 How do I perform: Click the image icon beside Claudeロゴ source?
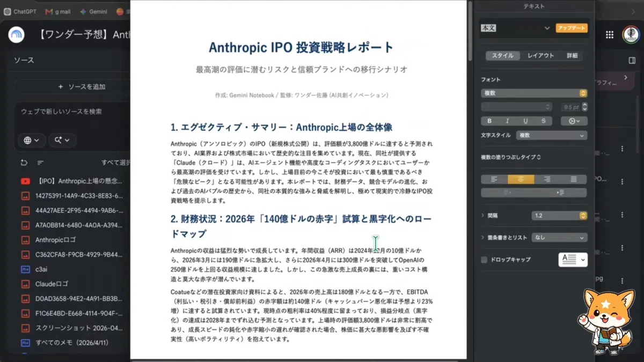(25, 284)
